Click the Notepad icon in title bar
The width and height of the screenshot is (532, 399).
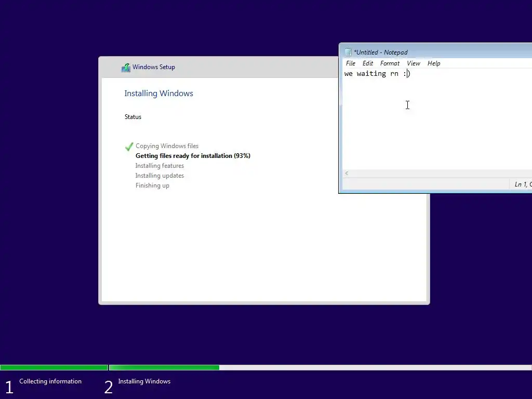click(x=348, y=52)
